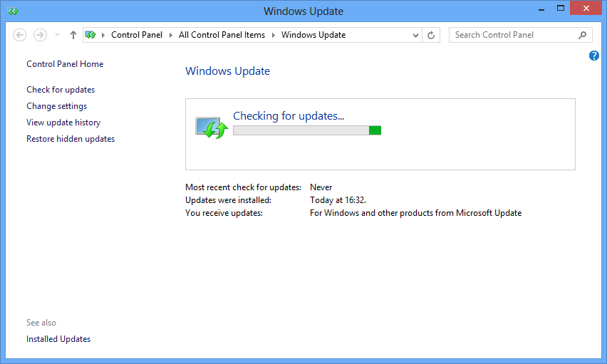Click 'Today at 16:32.' install time

click(338, 200)
